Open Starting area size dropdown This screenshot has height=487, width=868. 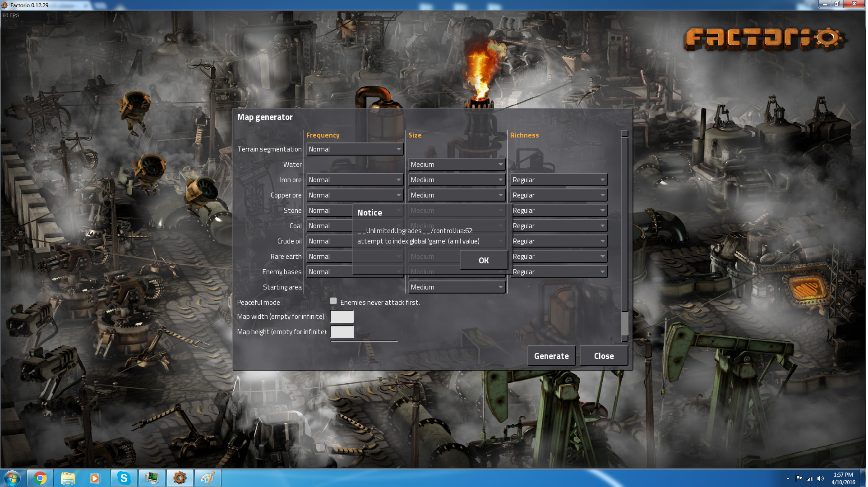[x=457, y=287]
